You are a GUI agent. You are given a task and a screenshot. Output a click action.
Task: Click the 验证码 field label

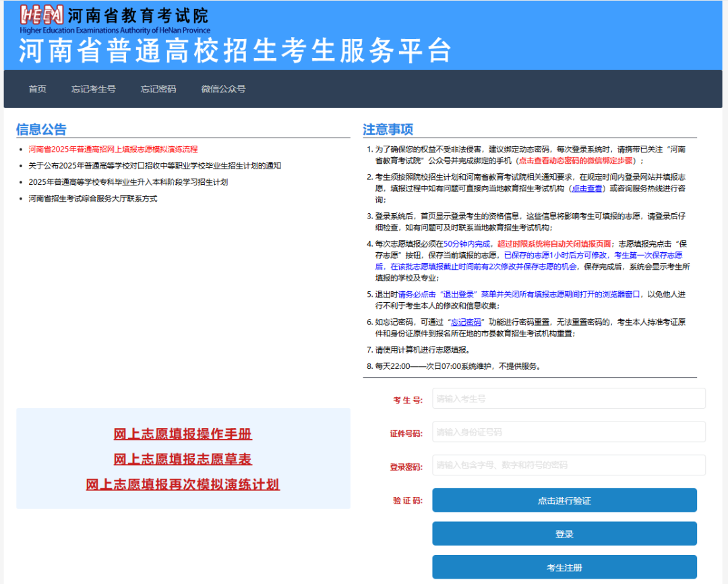click(408, 501)
